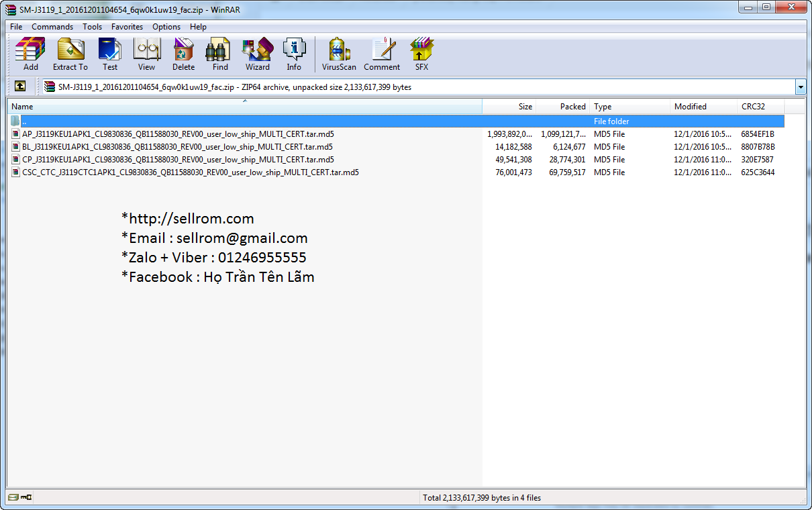
Task: Click CRC32 value 8807B78B
Action: [758, 147]
